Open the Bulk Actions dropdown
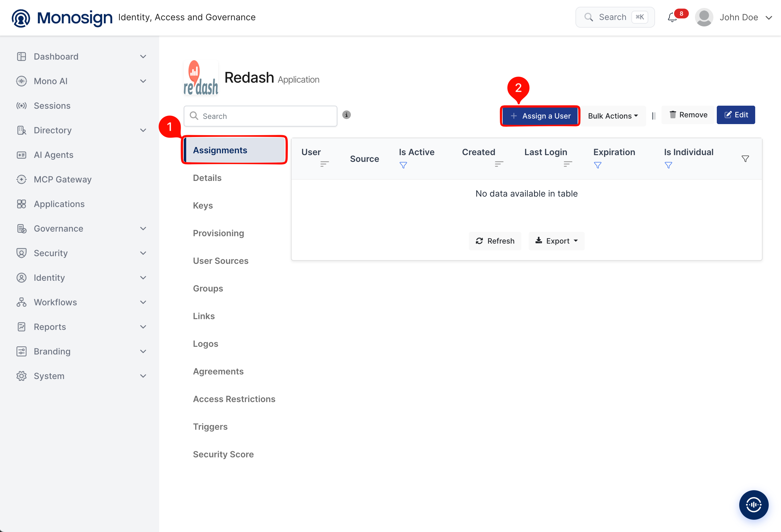 click(613, 116)
